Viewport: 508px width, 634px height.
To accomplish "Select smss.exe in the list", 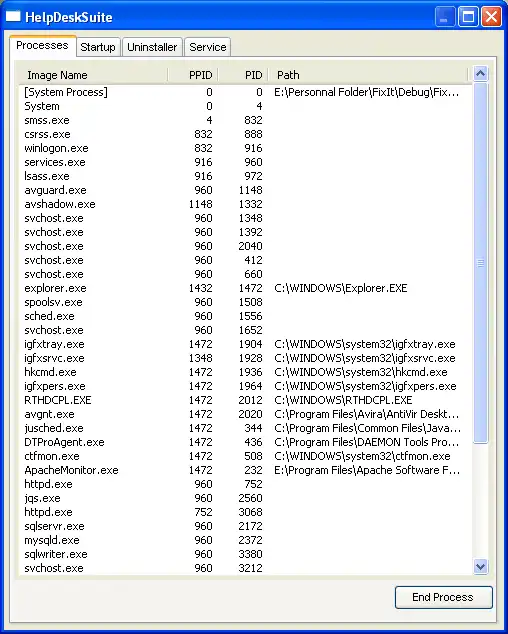I will point(245,120).
